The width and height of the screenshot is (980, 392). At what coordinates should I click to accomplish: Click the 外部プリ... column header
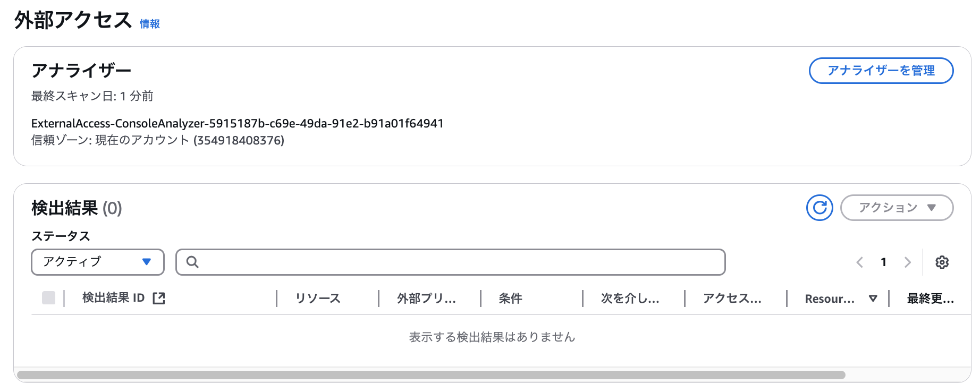(426, 299)
